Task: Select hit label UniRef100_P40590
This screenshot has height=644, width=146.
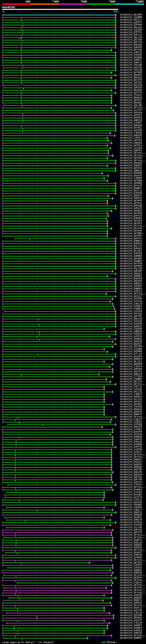Action: coord(131,55)
